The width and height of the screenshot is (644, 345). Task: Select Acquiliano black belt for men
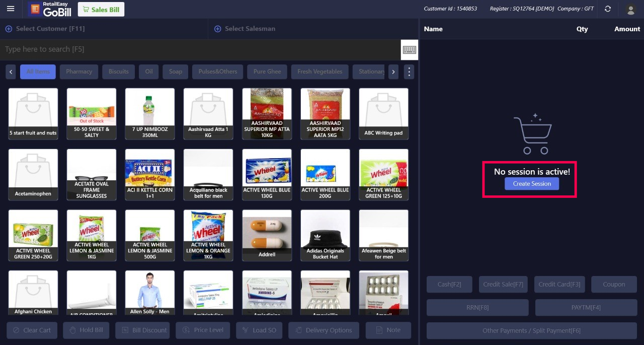tap(208, 175)
